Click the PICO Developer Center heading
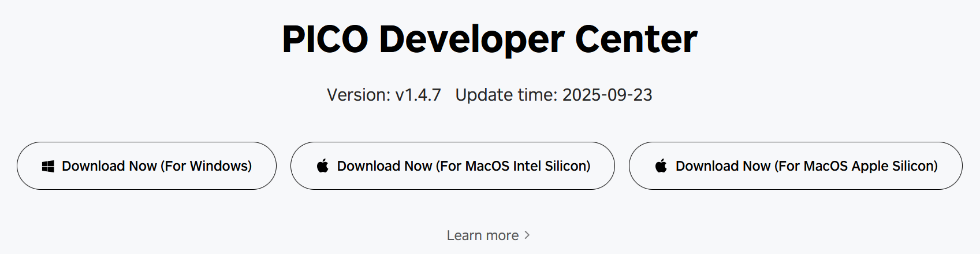 click(x=490, y=39)
